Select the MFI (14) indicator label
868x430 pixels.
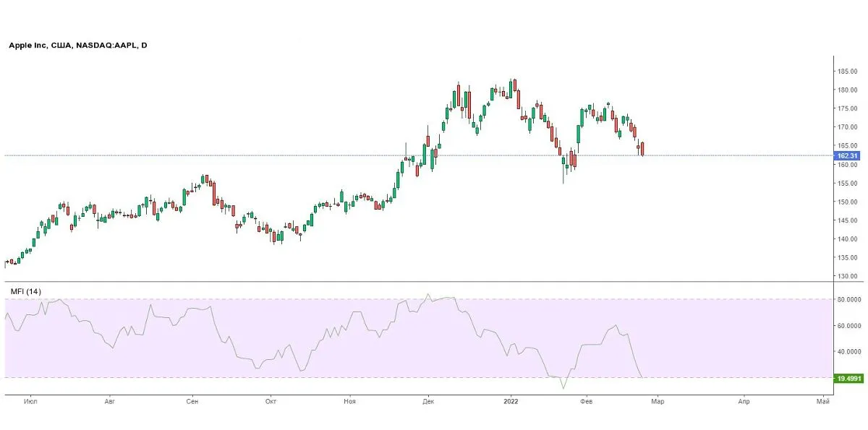(25, 291)
